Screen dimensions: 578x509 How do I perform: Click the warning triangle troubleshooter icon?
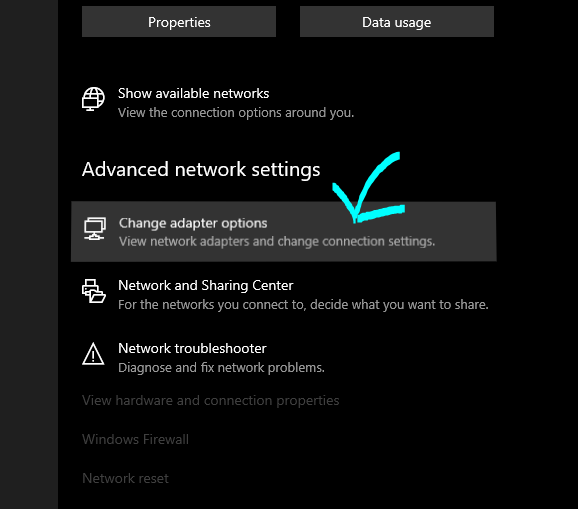coord(93,354)
